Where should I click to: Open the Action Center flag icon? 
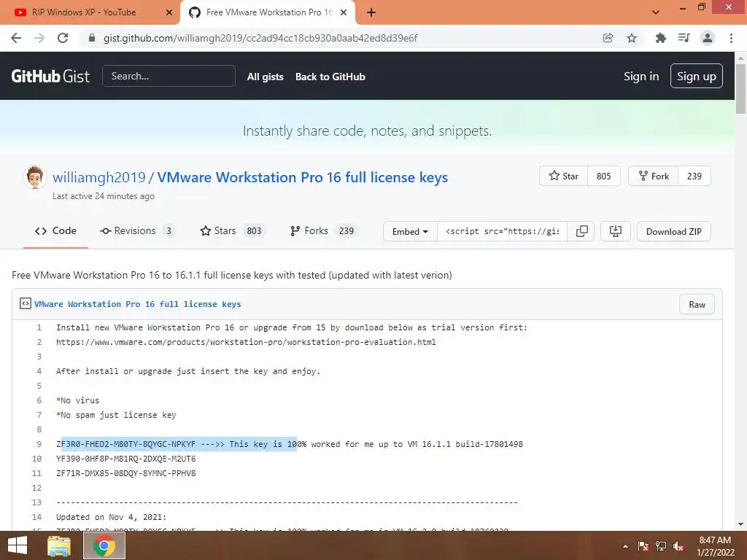pyautogui.click(x=643, y=546)
